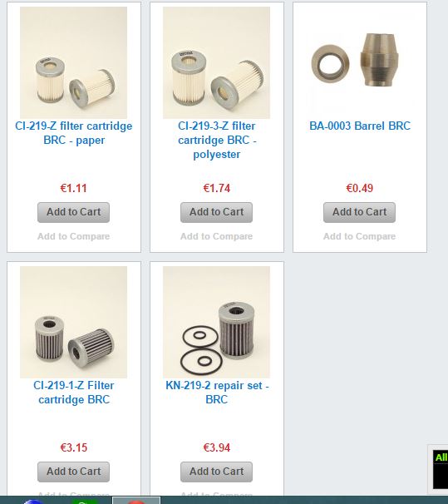Add the €3.15 CI-219-1-Z cartridge to cart
The height and width of the screenshot is (504, 448).
coord(73,472)
